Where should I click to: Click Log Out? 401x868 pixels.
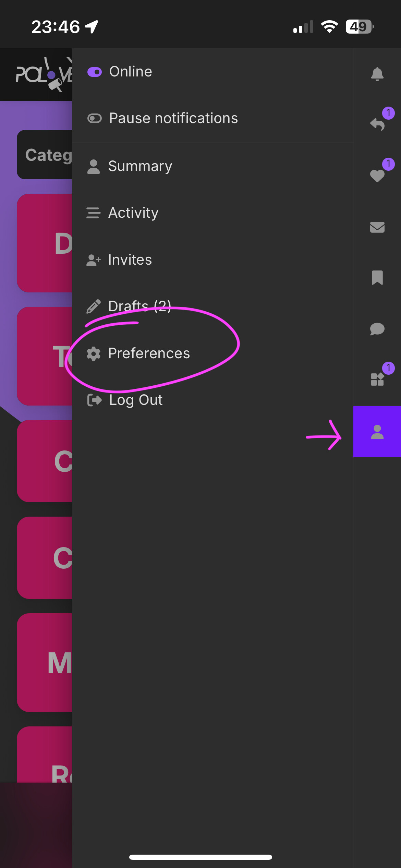click(x=212, y=400)
